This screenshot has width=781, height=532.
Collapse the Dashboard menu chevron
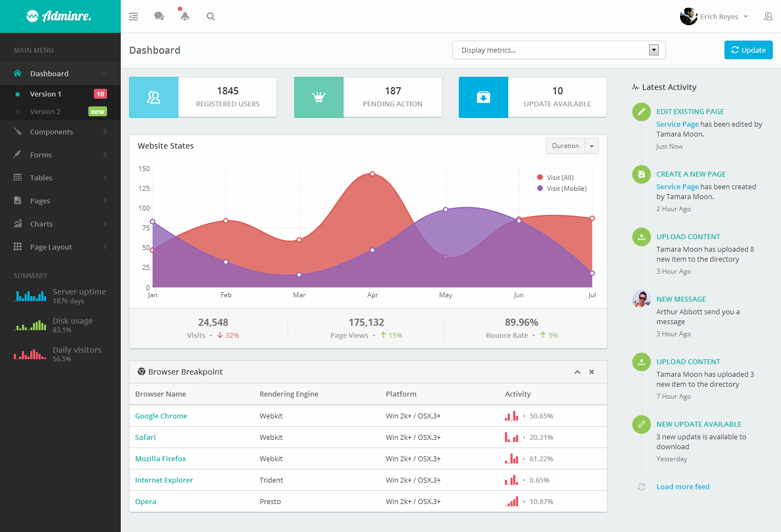[x=104, y=73]
